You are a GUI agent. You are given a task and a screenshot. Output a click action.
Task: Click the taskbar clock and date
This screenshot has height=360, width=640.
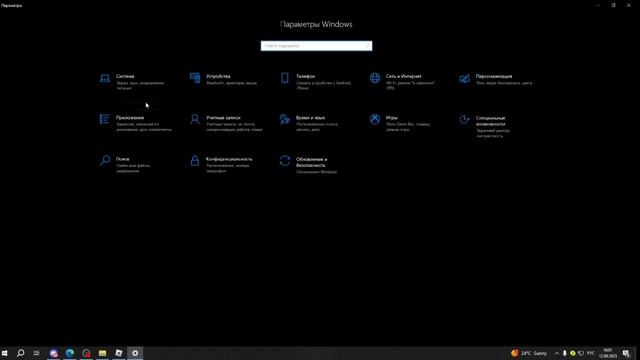[x=608, y=353]
